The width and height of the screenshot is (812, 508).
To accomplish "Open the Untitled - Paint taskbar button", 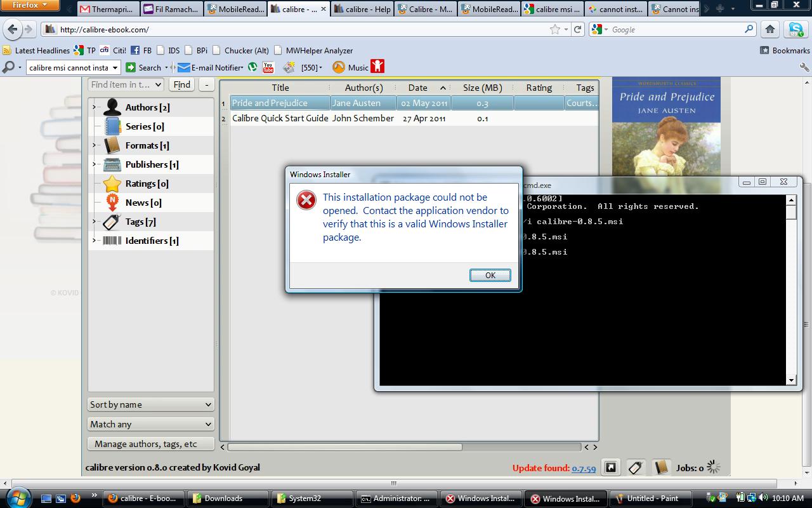I will click(652, 498).
